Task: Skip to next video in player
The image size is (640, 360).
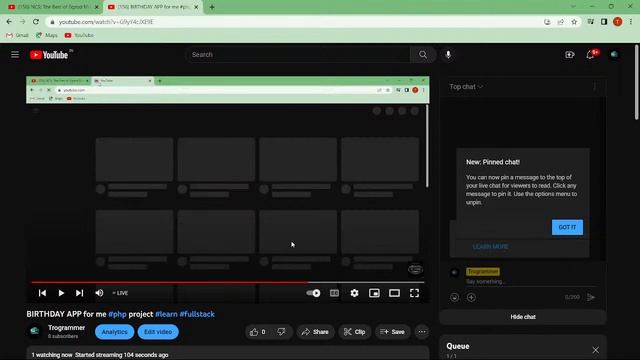Action: [x=80, y=293]
